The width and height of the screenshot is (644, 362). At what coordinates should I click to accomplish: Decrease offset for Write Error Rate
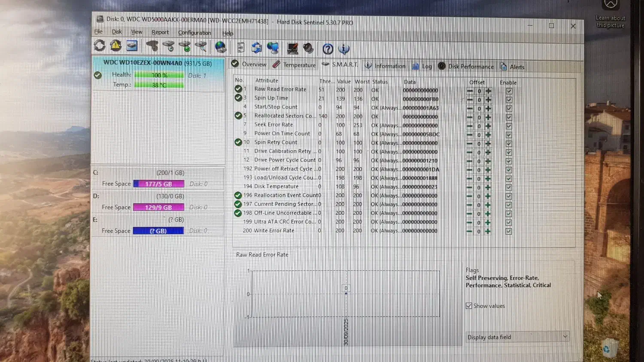[470, 231]
